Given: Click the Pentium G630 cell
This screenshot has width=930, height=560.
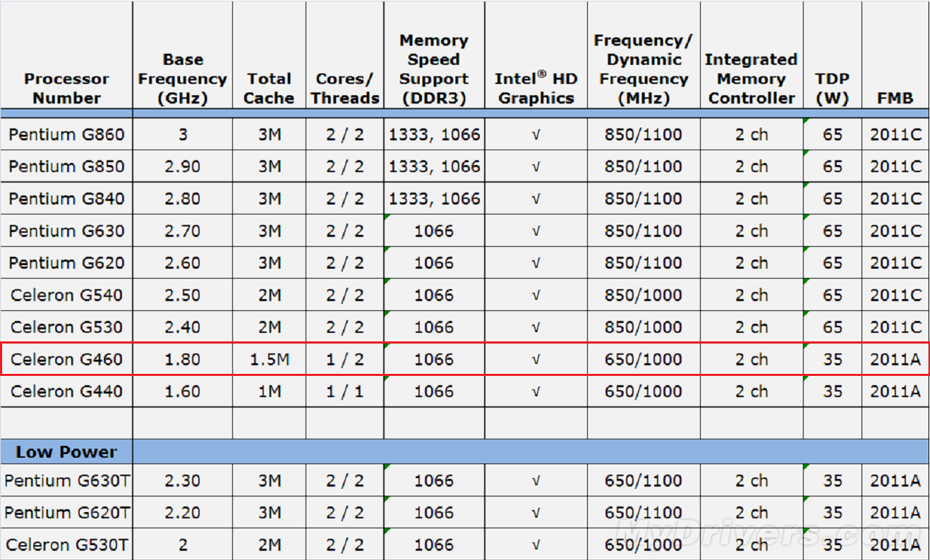Looking at the screenshot, I should [x=66, y=231].
